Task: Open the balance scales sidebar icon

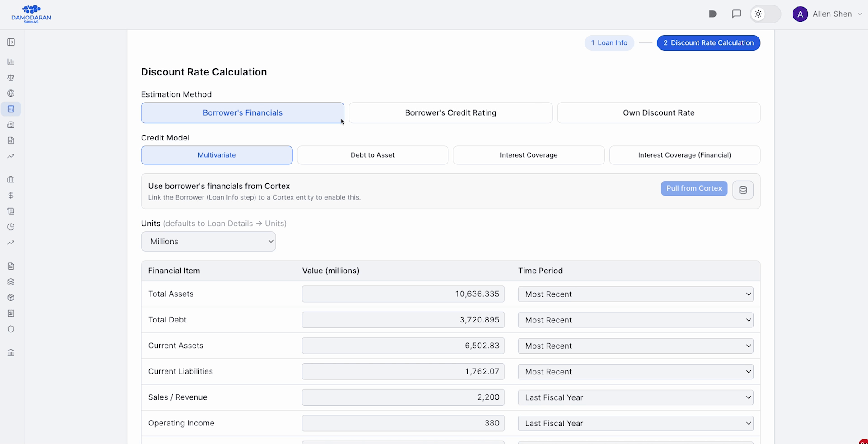Action: (11, 78)
